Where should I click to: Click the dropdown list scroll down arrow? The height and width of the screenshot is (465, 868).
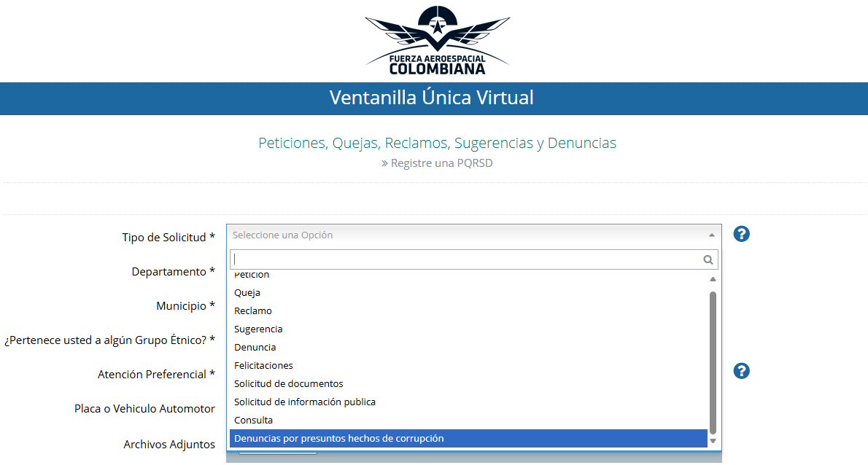click(x=713, y=441)
